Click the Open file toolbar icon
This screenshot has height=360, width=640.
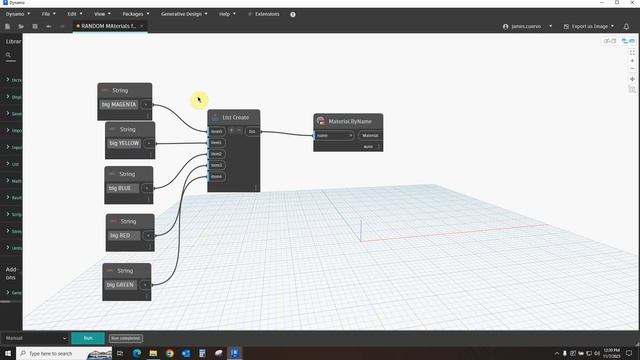click(21, 26)
